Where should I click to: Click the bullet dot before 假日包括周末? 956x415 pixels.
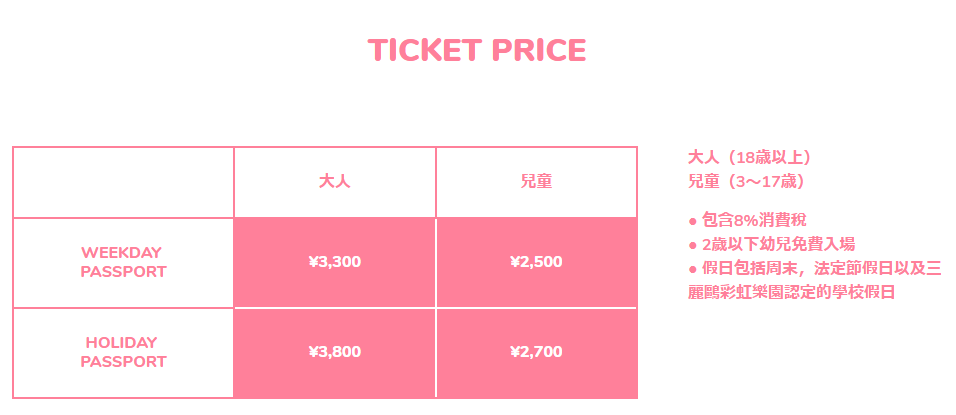[x=692, y=269]
